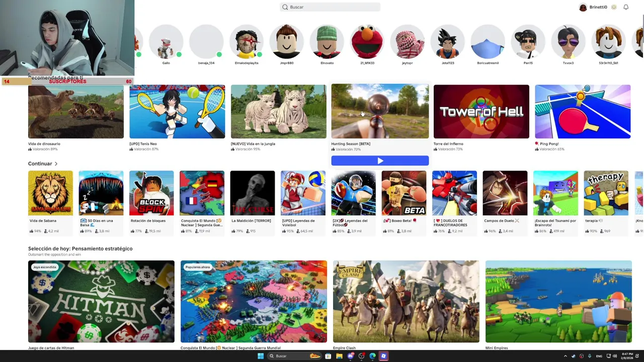Open the Tower of Hell game thumbnail

coord(481,112)
